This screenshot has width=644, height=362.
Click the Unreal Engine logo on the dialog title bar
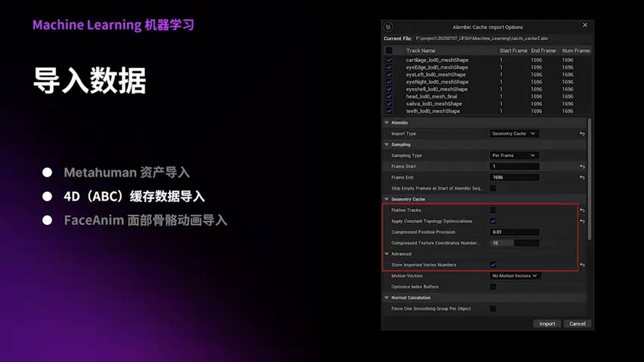(388, 27)
